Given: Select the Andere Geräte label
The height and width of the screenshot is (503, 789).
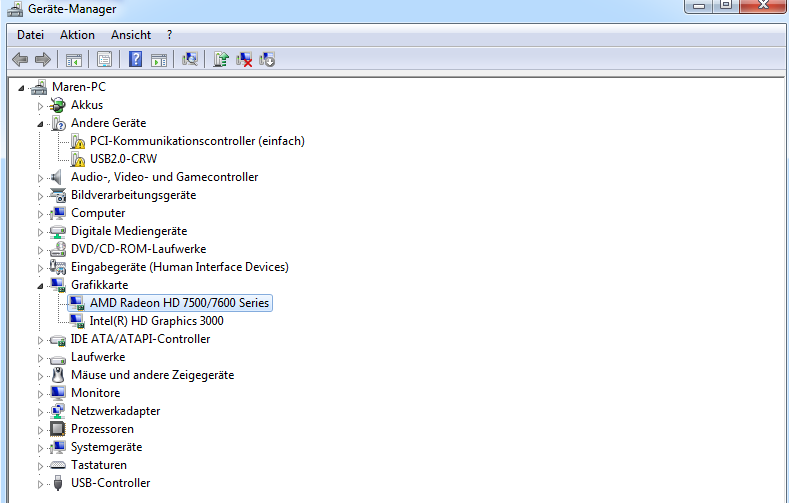Looking at the screenshot, I should tap(109, 123).
